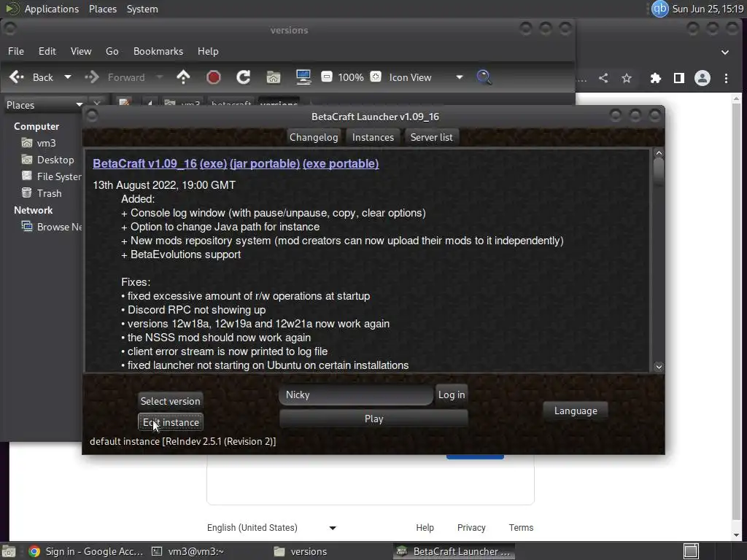Open Chrome share icon
The image size is (747, 560).
click(603, 78)
